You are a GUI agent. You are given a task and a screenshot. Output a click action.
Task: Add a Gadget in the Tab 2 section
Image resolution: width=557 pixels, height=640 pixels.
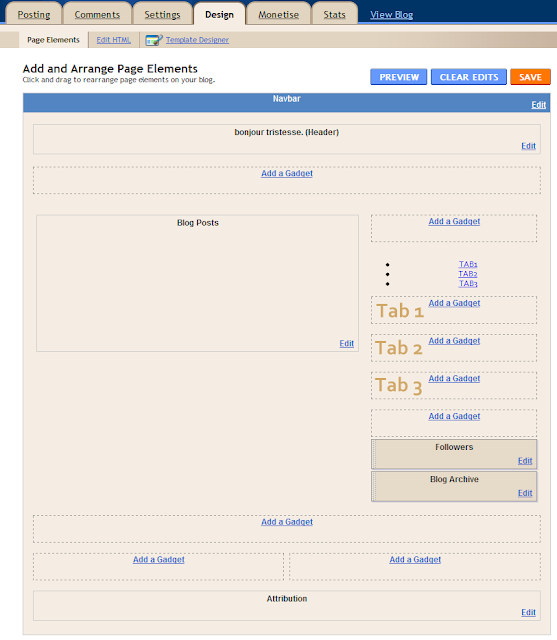pyautogui.click(x=454, y=340)
